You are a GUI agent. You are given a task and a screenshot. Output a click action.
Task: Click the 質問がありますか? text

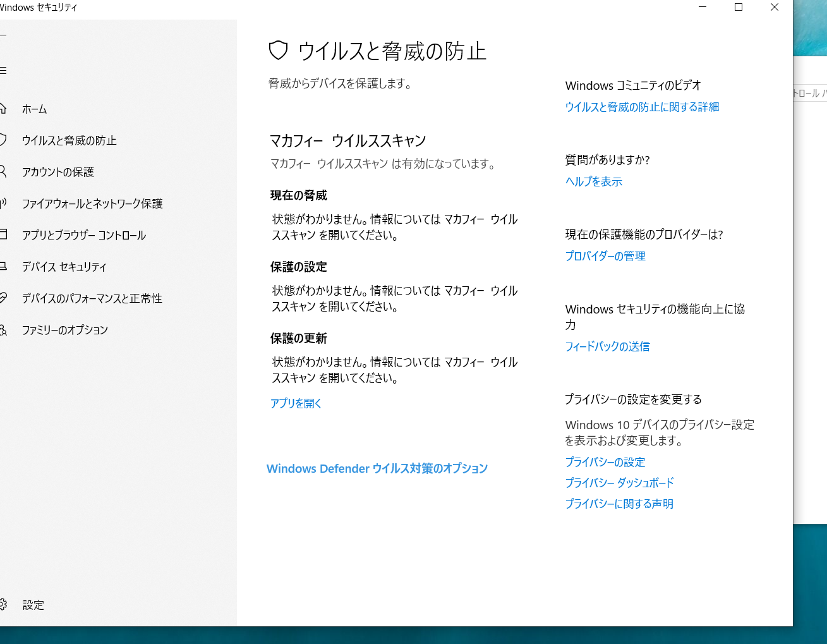(608, 160)
